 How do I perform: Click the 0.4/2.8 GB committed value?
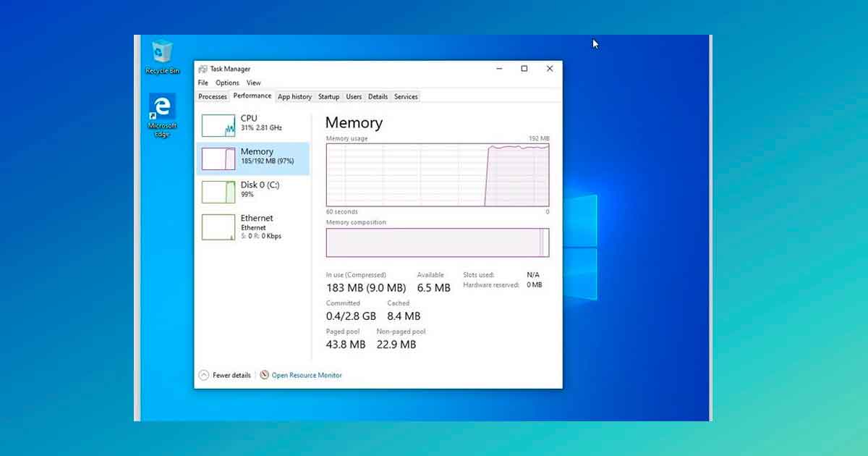(x=351, y=316)
